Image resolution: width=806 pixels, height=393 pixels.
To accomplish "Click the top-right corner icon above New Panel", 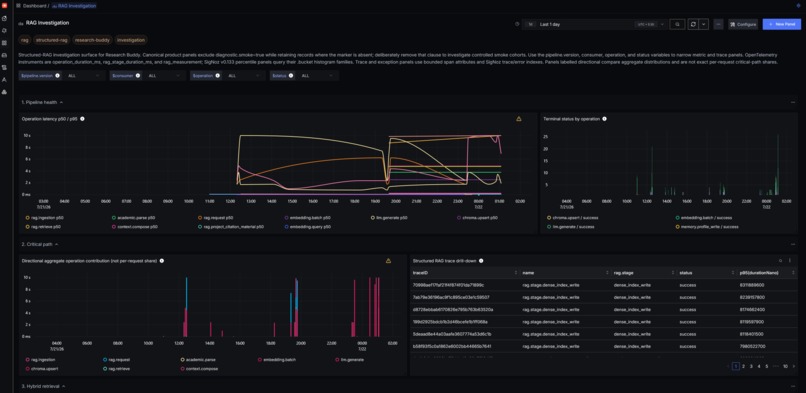I will [x=798, y=6].
